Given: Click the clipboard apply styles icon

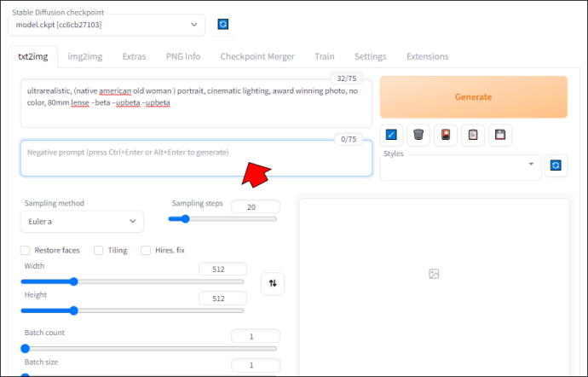Looking at the screenshot, I should point(473,135).
